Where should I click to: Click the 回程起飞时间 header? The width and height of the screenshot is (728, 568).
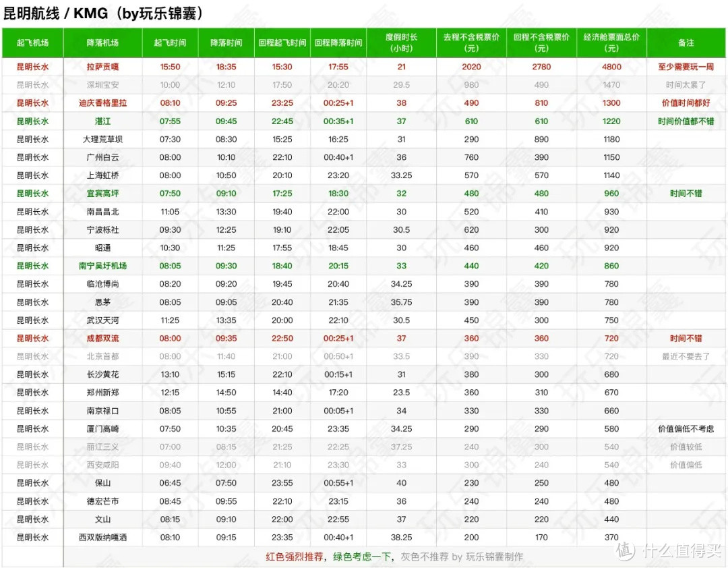(x=282, y=42)
